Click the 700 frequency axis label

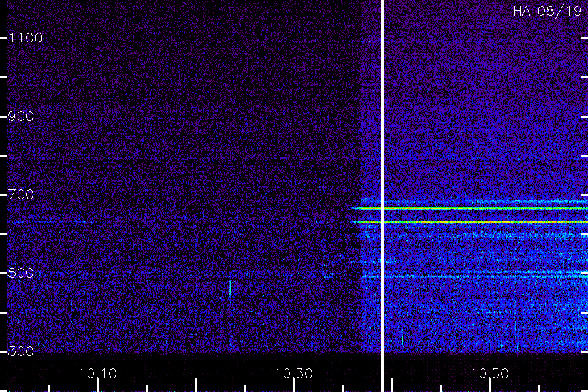(21, 195)
